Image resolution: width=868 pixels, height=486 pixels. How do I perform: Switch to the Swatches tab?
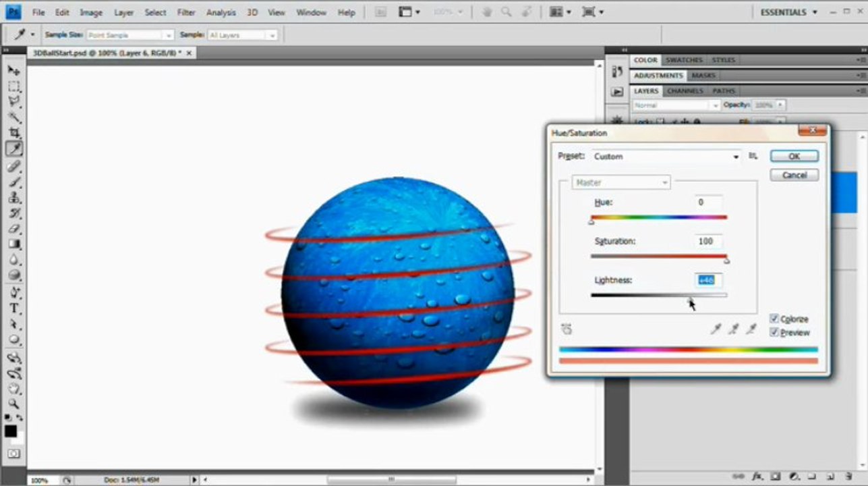tap(684, 60)
